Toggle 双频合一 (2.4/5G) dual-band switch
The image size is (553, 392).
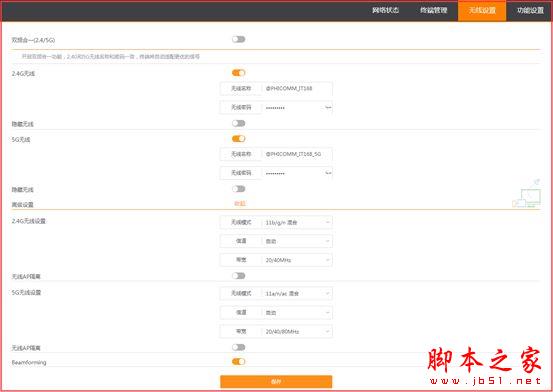point(238,39)
